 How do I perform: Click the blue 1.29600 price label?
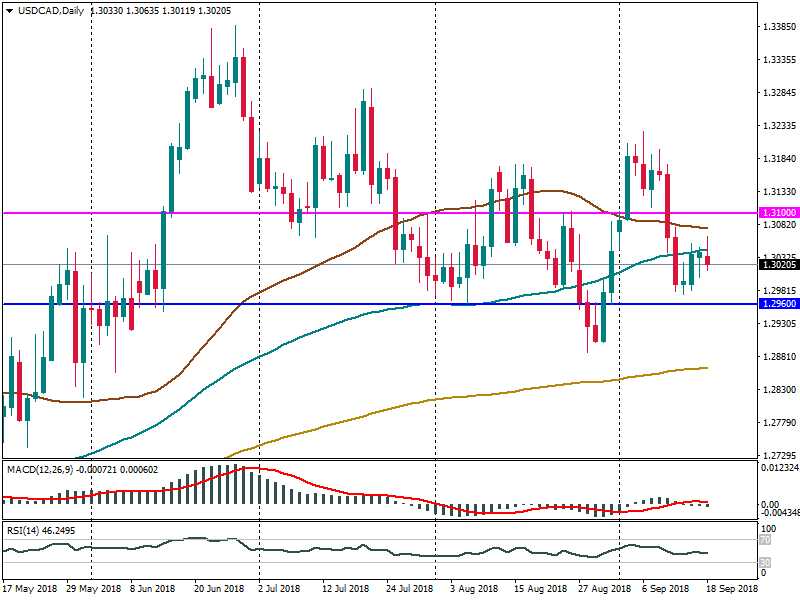[776, 304]
